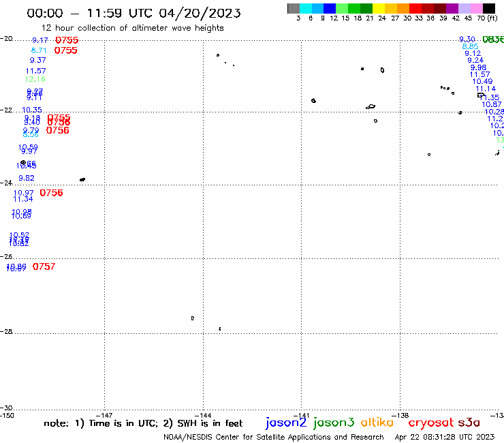
Task: Click the note "SWH is in feet"
Action: (210, 423)
